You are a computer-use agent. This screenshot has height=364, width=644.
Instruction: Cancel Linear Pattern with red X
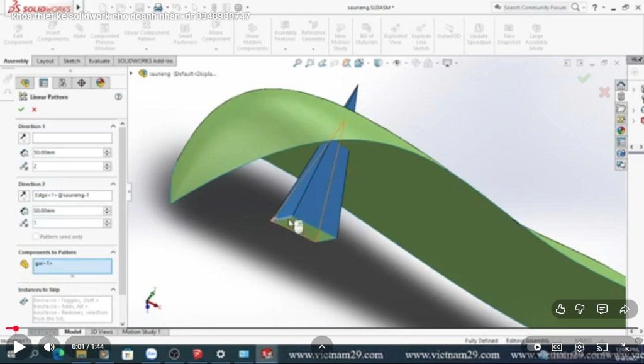coord(33,110)
